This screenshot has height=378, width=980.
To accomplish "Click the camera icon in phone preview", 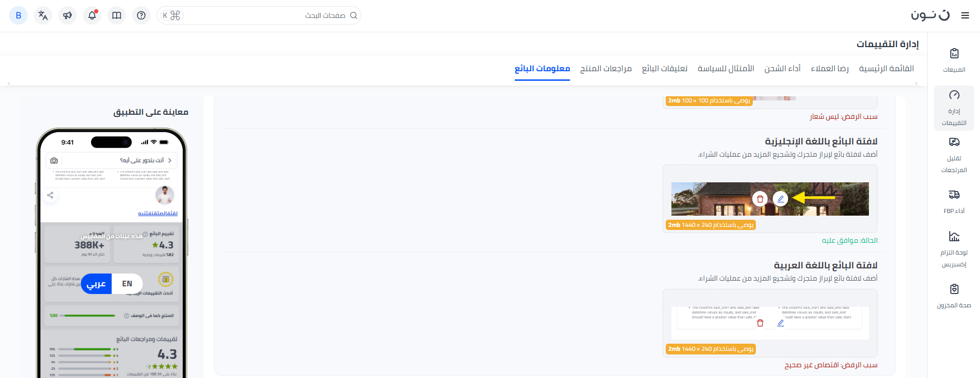I will [x=54, y=160].
